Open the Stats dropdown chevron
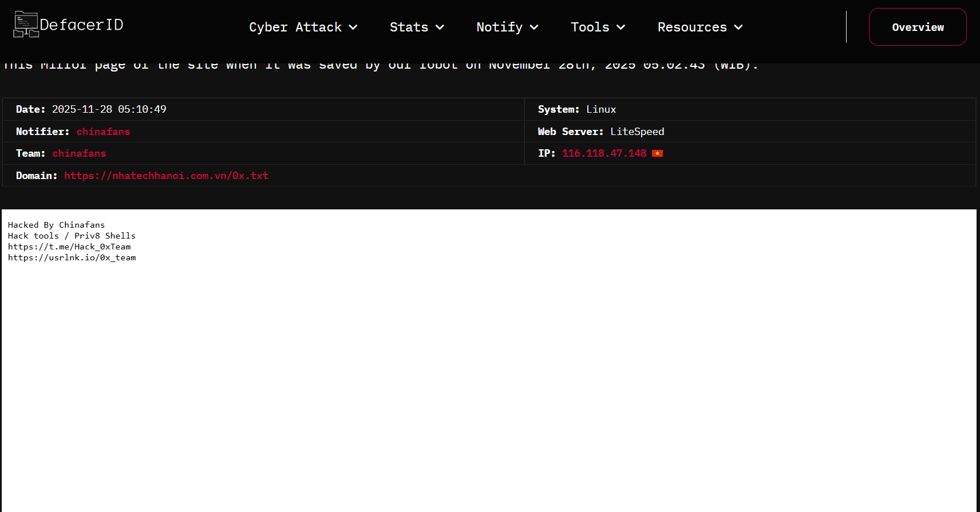 (x=440, y=27)
